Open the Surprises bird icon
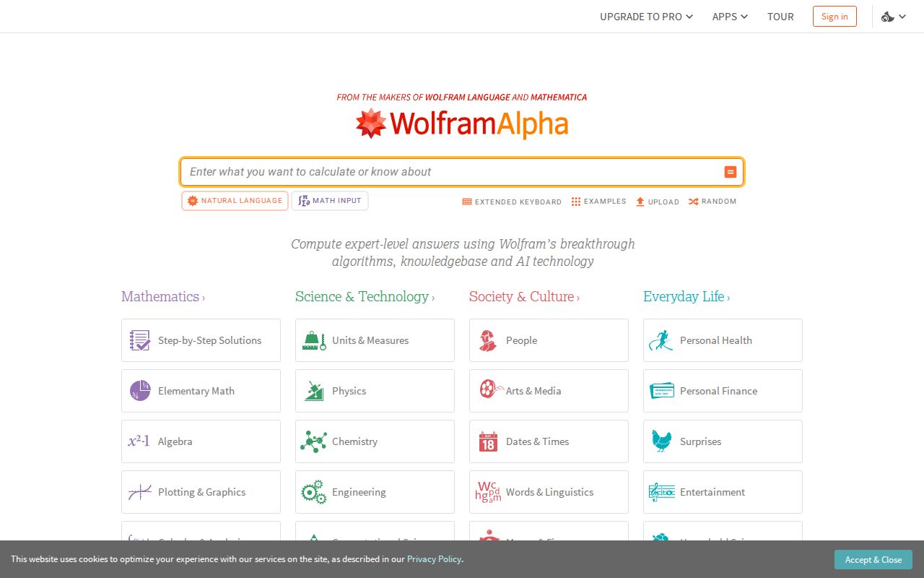The image size is (924, 578). coord(661,441)
